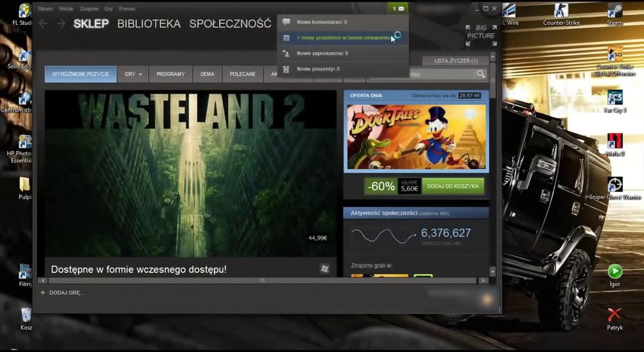Select the Mafia II desktop icon
This screenshot has width=644, height=352.
[615, 145]
